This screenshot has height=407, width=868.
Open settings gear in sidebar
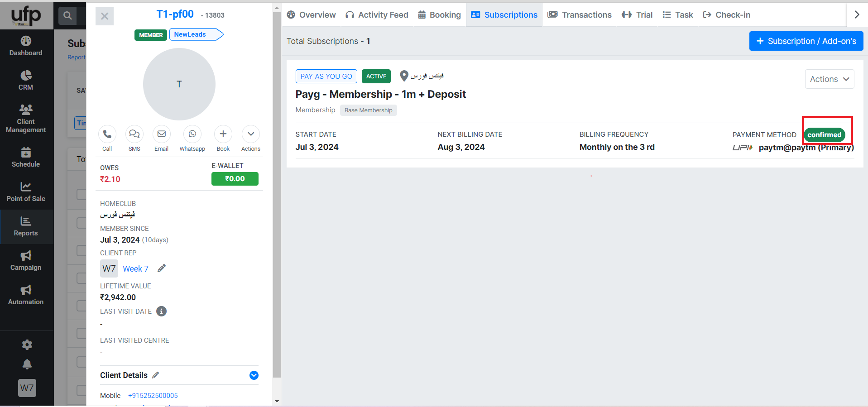(x=27, y=345)
